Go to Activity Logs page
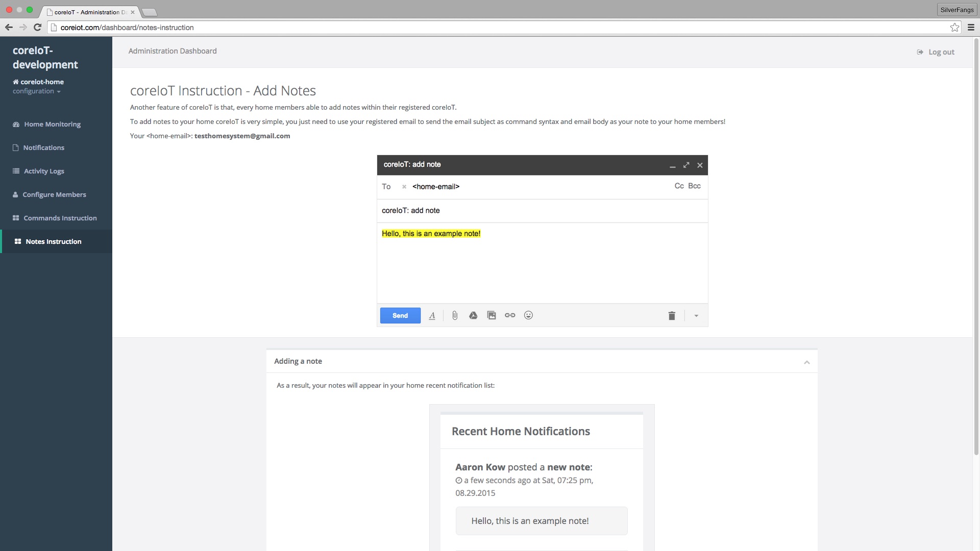Image resolution: width=980 pixels, height=551 pixels. tap(43, 171)
